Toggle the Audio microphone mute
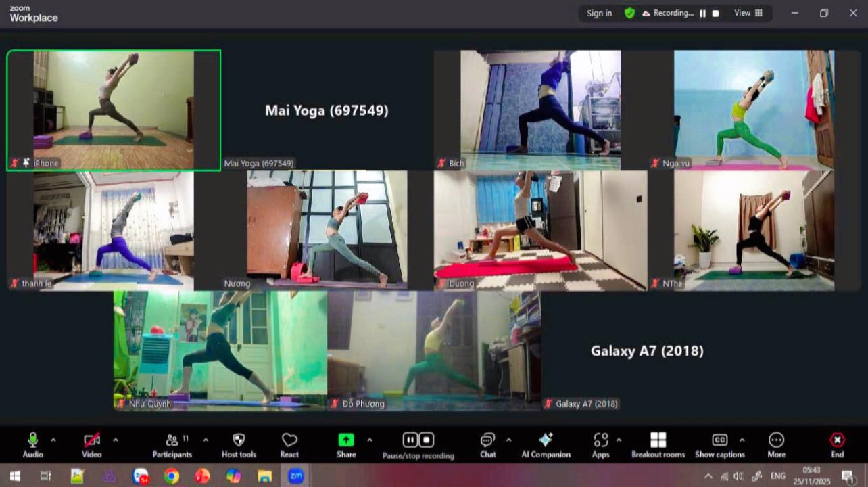Image resolution: width=868 pixels, height=487 pixels. tap(32, 440)
